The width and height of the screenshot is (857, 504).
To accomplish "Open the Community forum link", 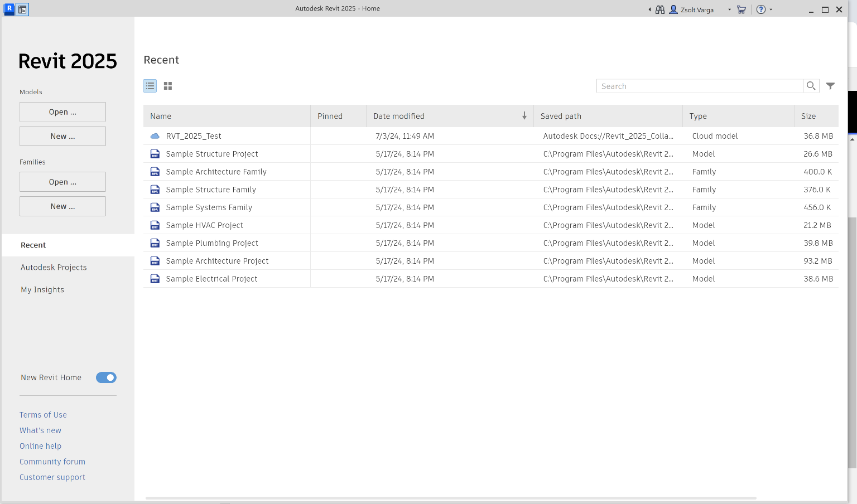I will 52,462.
